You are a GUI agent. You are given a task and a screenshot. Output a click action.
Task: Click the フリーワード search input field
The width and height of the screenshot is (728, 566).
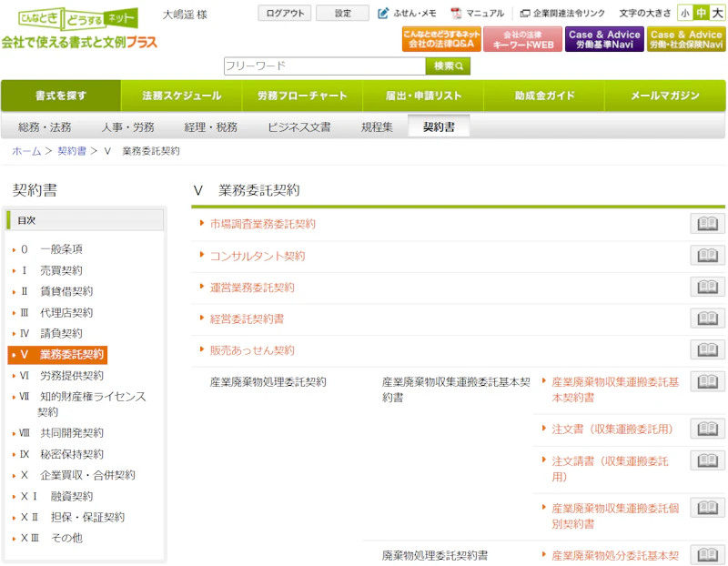324,66
